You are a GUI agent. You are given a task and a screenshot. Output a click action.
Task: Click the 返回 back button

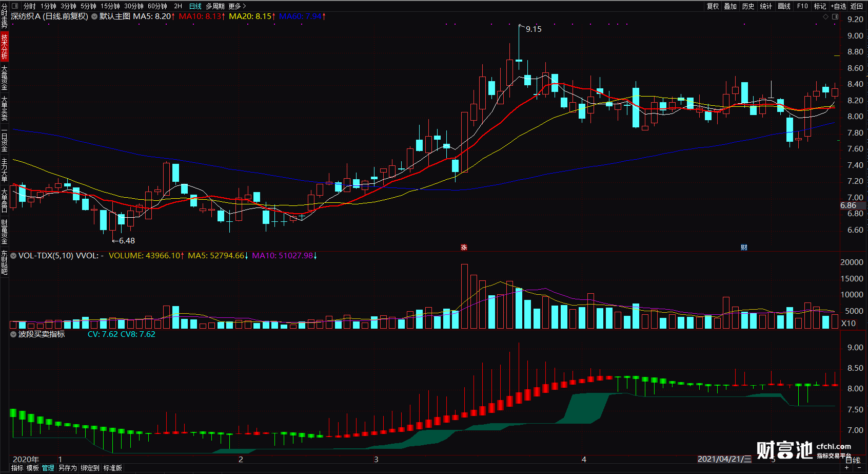coord(856,6)
